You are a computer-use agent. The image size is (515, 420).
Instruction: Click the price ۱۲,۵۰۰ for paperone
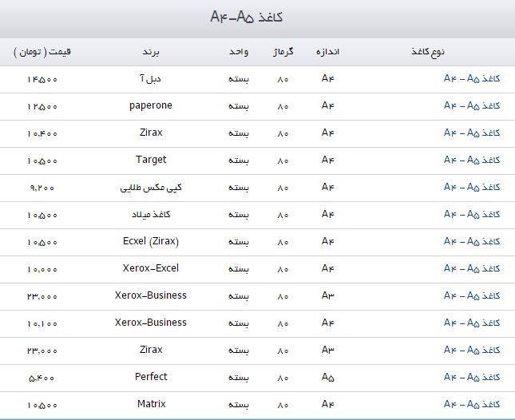[x=42, y=107]
